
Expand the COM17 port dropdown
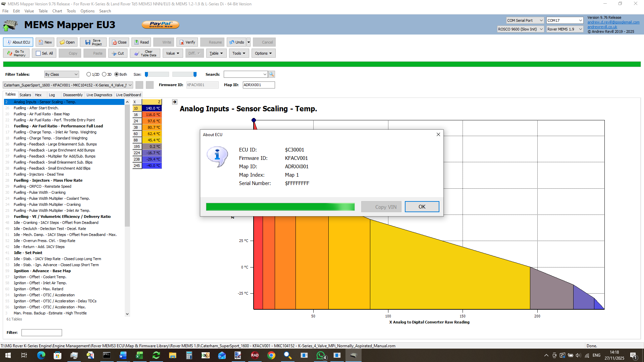click(x=580, y=20)
